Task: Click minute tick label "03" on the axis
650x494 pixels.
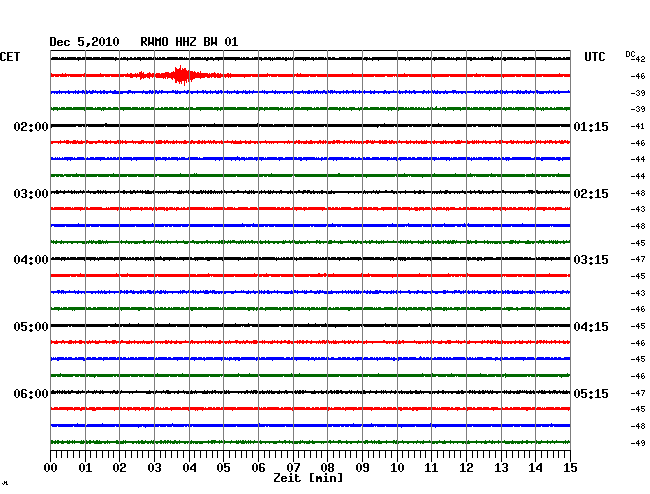Action: tap(154, 468)
